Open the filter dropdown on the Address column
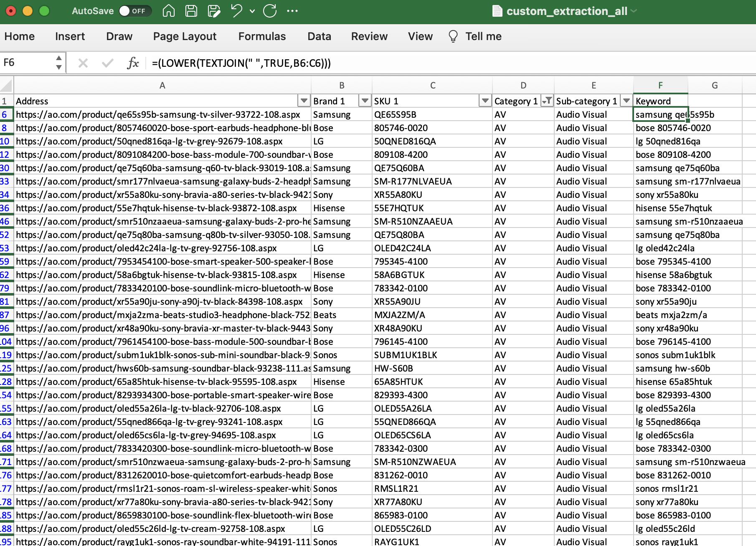 pos(304,101)
